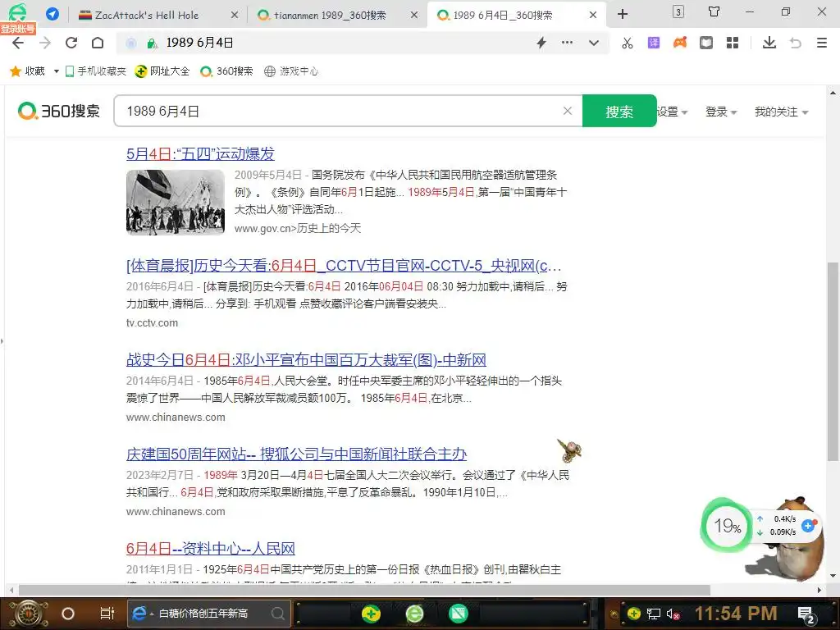Click the horizontal scrollbar thumb
Viewport: 840px width, 630px height.
tap(364, 590)
